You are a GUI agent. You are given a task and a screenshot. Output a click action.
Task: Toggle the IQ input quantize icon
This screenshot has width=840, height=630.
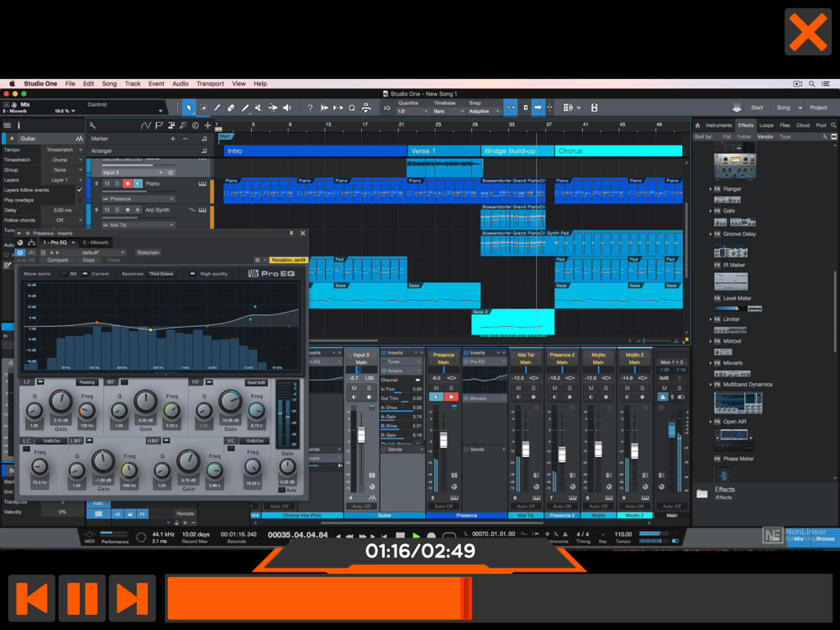(386, 108)
